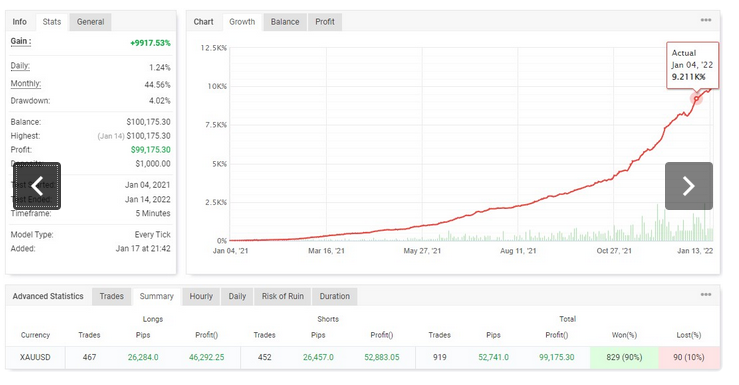The image size is (739, 385).
Task: Click the total trades count 919
Action: coord(440,357)
